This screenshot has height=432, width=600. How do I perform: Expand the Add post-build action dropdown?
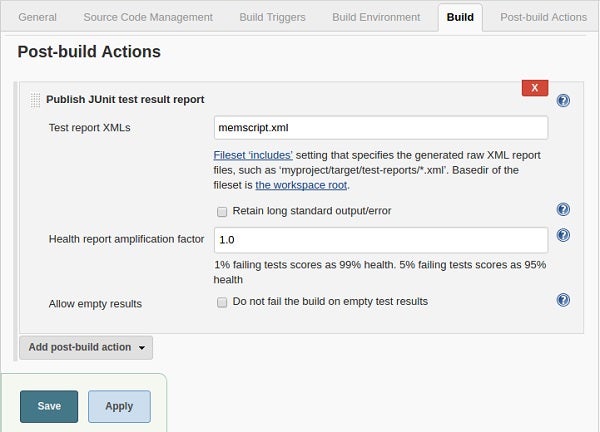point(86,347)
